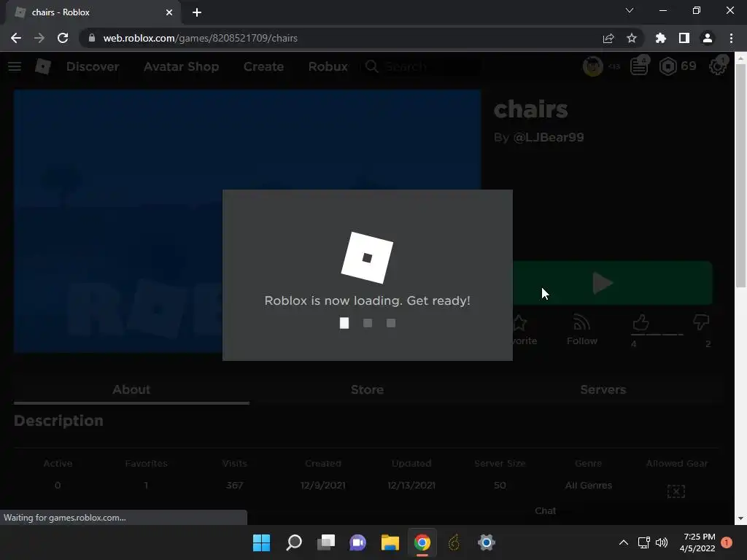
Task: Click the Roblox logo home icon
Action: pyautogui.click(x=43, y=66)
